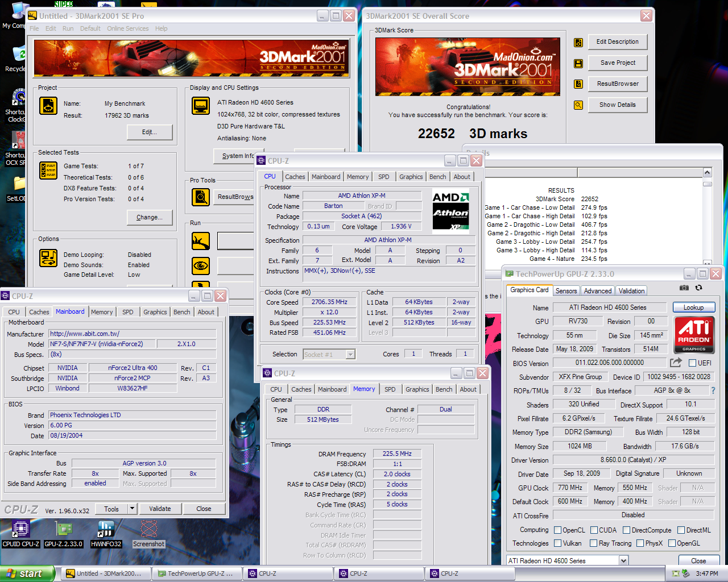Open the Socket #1 selection combo box

(x=329, y=354)
